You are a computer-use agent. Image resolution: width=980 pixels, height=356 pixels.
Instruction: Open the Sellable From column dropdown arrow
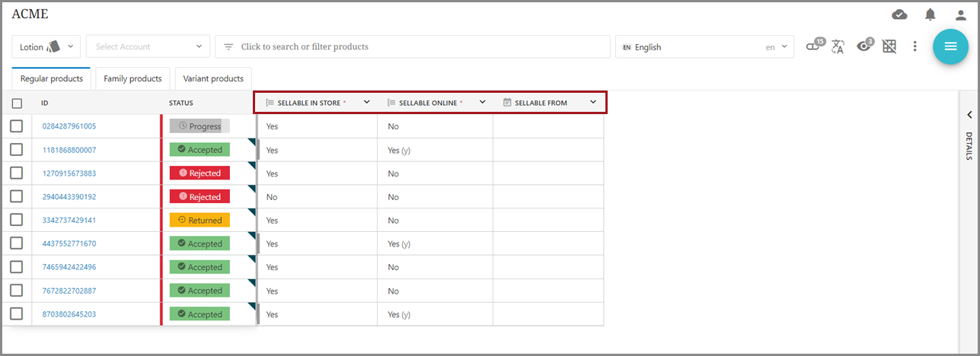coord(593,102)
